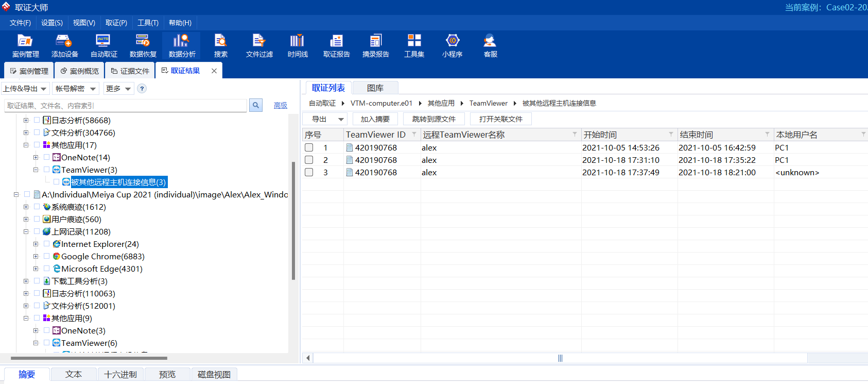
Task: Click the file icon in result row 1
Action: coord(350,147)
